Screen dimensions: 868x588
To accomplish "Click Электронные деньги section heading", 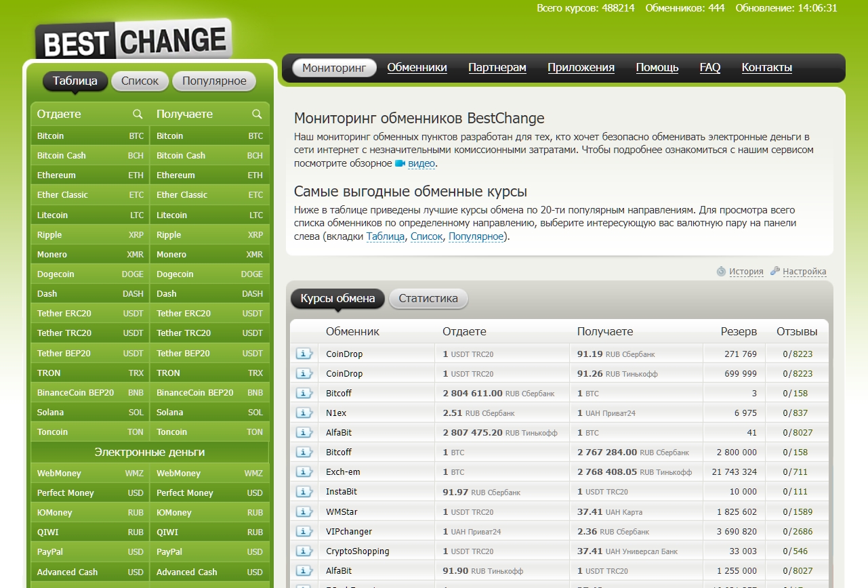I will (150, 452).
